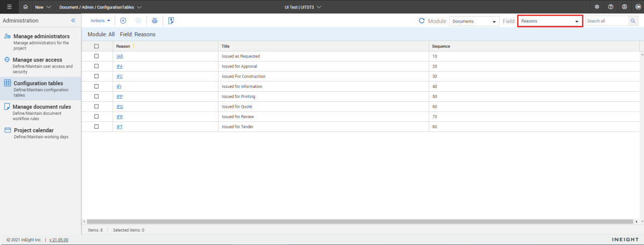The height and width of the screenshot is (245, 644).
Task: Select the checkbox for IFC row
Action: 97,76
